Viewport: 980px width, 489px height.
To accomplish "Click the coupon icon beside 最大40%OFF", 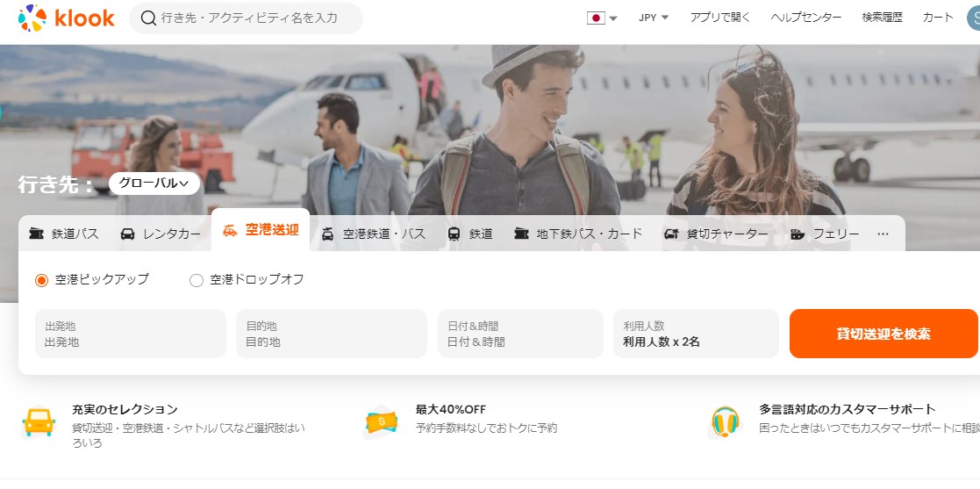I will 382,422.
